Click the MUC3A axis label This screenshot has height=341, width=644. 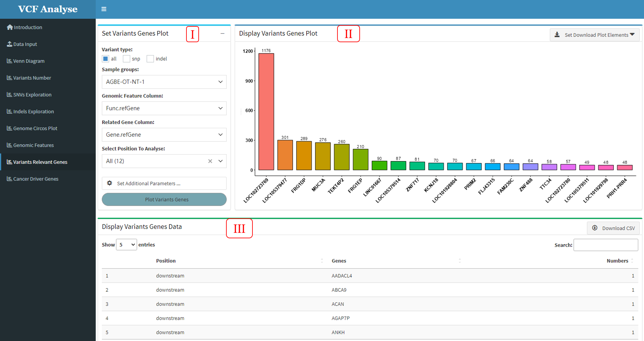318,185
